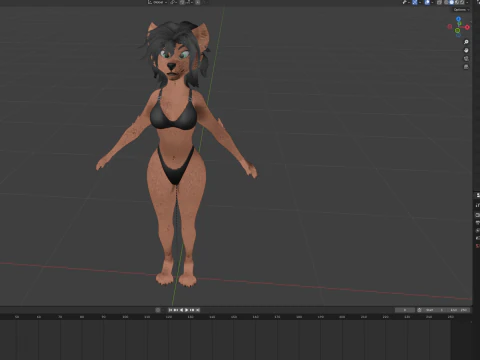The image size is (480, 360).
Task: Open the pivot point dropdown
Action: pos(174,2)
